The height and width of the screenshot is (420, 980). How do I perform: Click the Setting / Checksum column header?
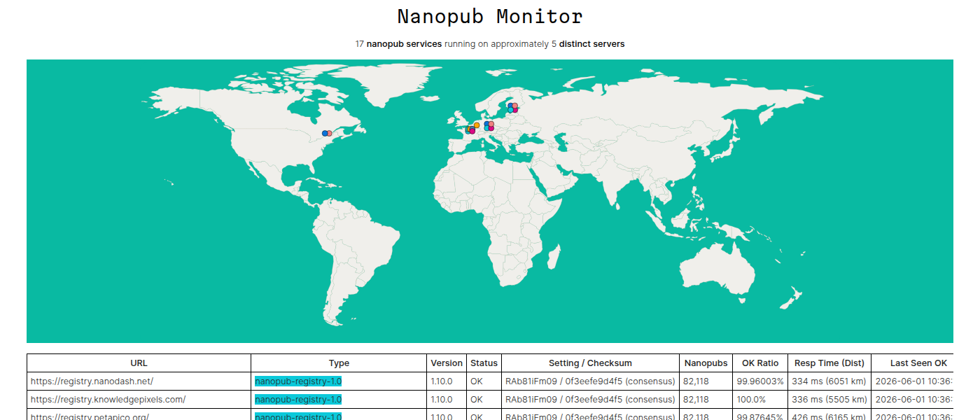click(x=590, y=363)
